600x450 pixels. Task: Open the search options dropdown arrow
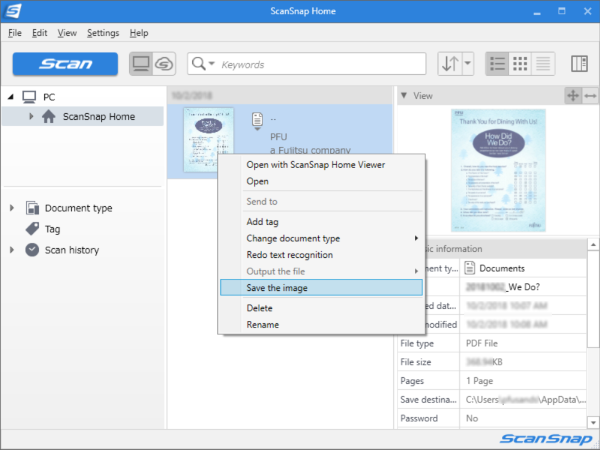coord(212,64)
